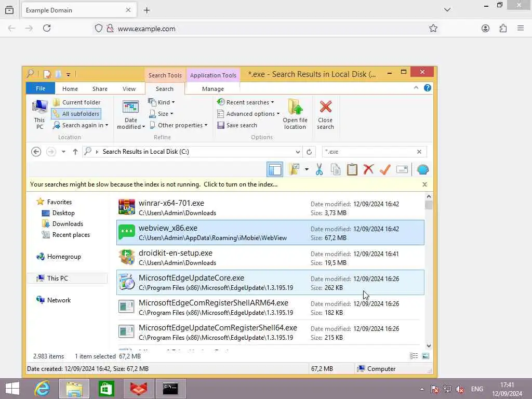
Task: Open the folder options toolbar icon
Action: (294, 169)
